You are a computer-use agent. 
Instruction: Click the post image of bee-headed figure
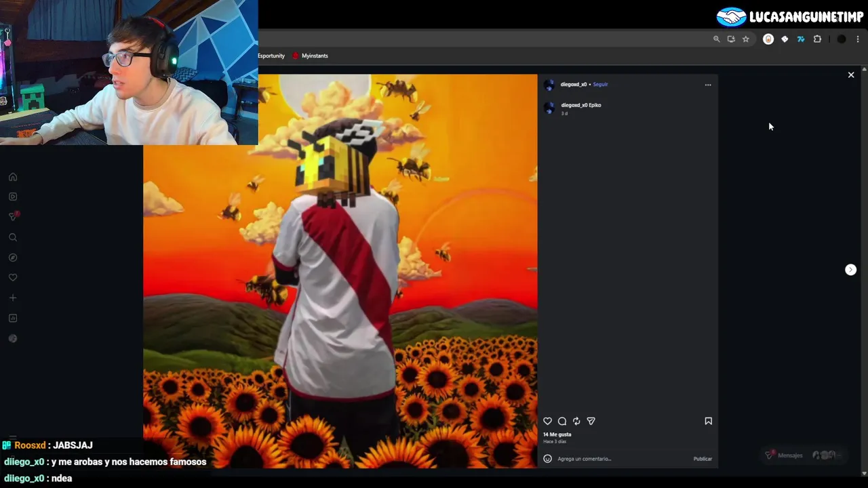340,271
